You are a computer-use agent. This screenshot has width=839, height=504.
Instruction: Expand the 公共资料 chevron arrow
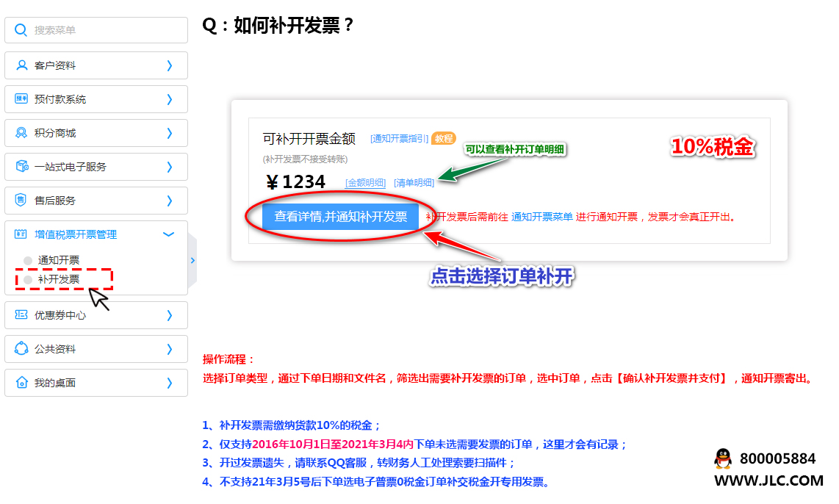pyautogui.click(x=169, y=349)
